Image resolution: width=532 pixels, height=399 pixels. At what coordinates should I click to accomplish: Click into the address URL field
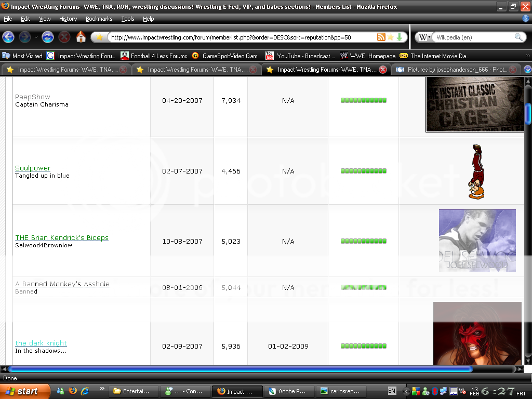pyautogui.click(x=239, y=37)
